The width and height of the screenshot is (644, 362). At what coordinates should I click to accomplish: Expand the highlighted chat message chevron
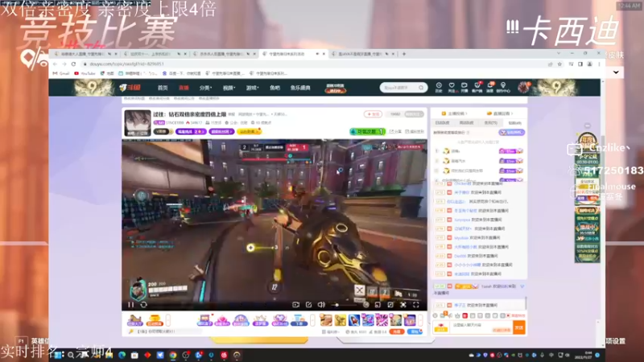coord(522,286)
